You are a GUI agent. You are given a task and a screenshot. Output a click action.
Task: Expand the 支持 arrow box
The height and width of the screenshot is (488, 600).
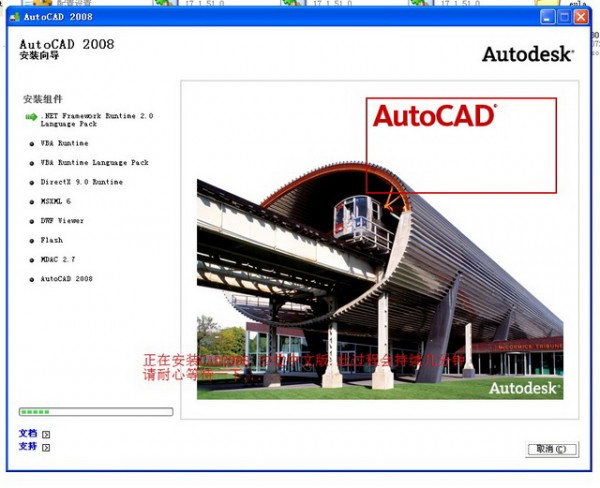[46, 448]
